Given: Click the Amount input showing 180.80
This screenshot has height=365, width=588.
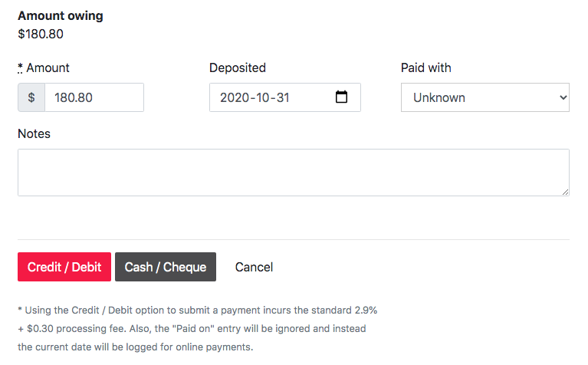Looking at the screenshot, I should [94, 97].
